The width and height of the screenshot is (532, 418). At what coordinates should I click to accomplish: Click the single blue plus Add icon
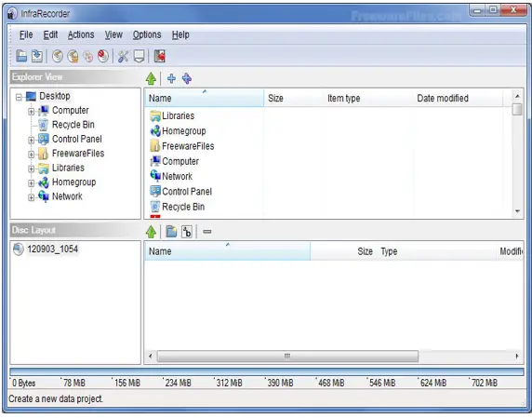171,78
